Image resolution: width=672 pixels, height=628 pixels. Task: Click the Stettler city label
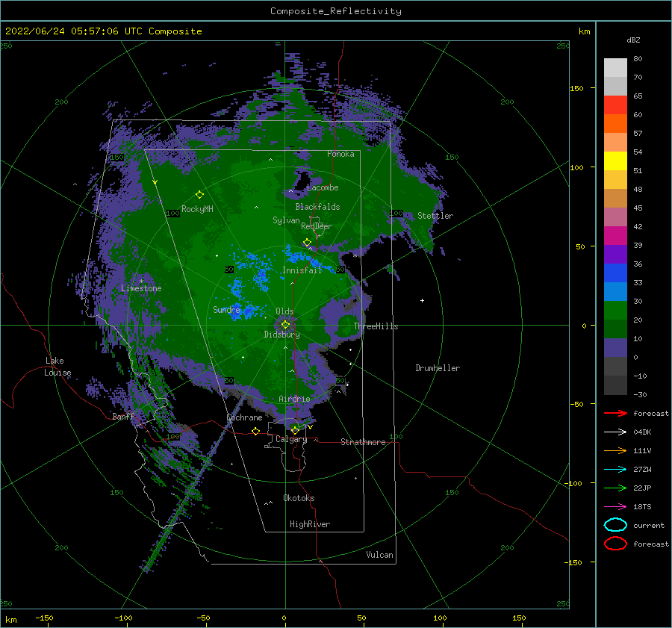coord(435,216)
